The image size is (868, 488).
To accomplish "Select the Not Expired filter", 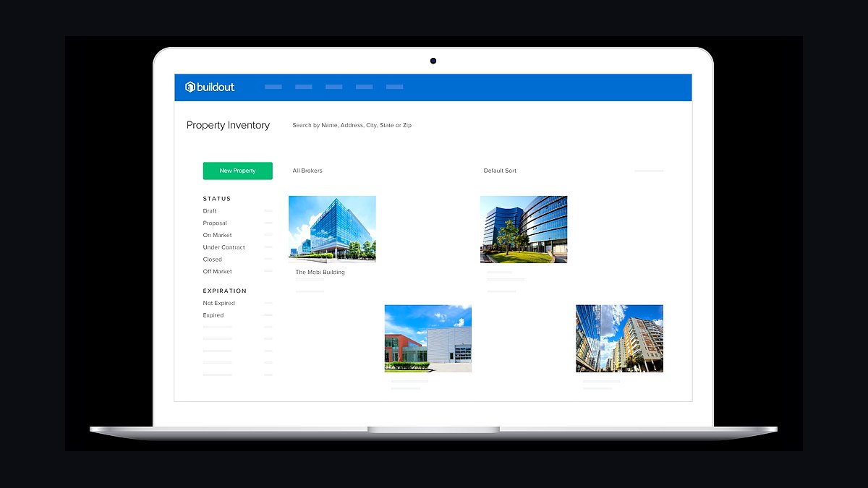I will (218, 303).
